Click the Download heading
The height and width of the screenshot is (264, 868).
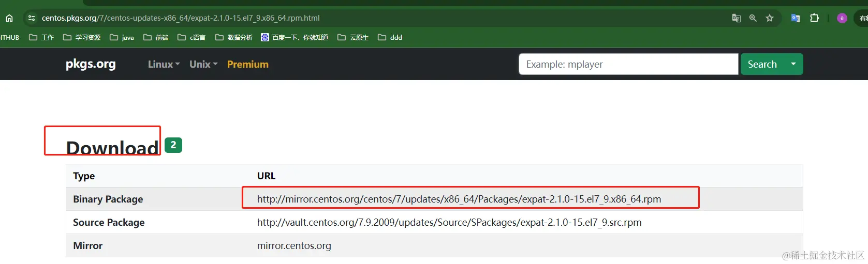112,148
